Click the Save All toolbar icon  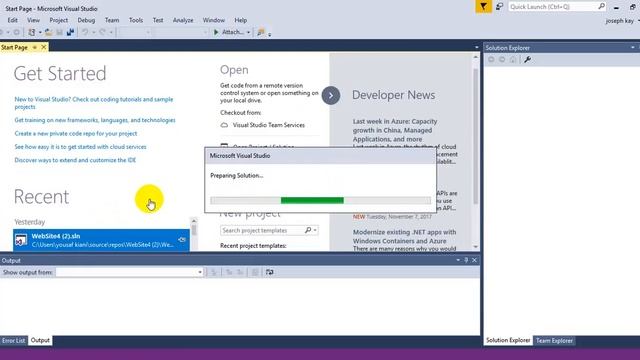[x=70, y=32]
